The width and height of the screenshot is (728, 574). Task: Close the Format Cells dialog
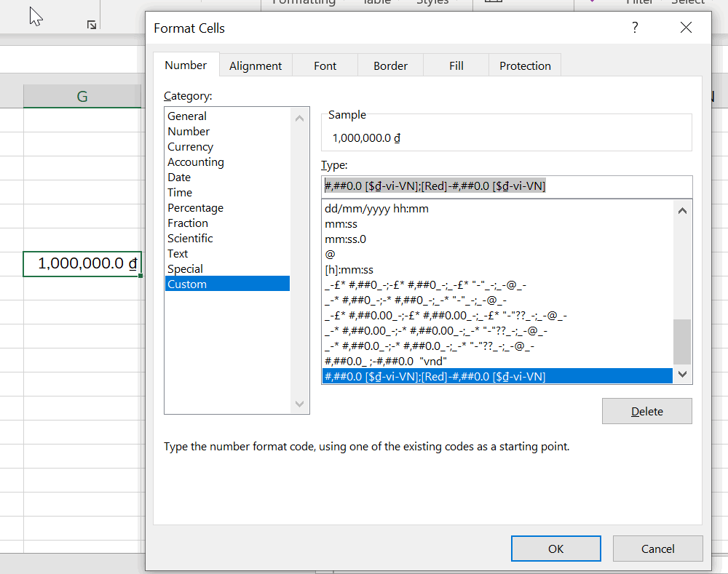pyautogui.click(x=686, y=28)
